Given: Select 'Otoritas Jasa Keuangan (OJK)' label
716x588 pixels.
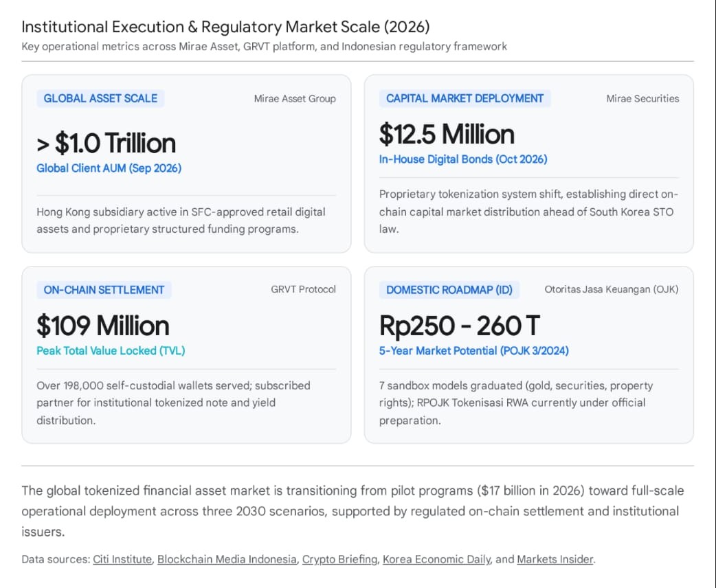Looking at the screenshot, I should coord(612,289).
